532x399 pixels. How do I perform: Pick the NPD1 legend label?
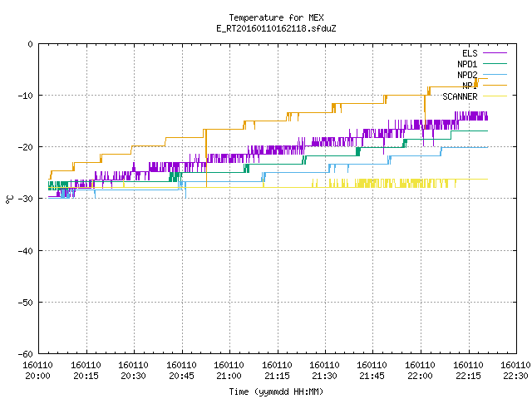pyautogui.click(x=467, y=64)
